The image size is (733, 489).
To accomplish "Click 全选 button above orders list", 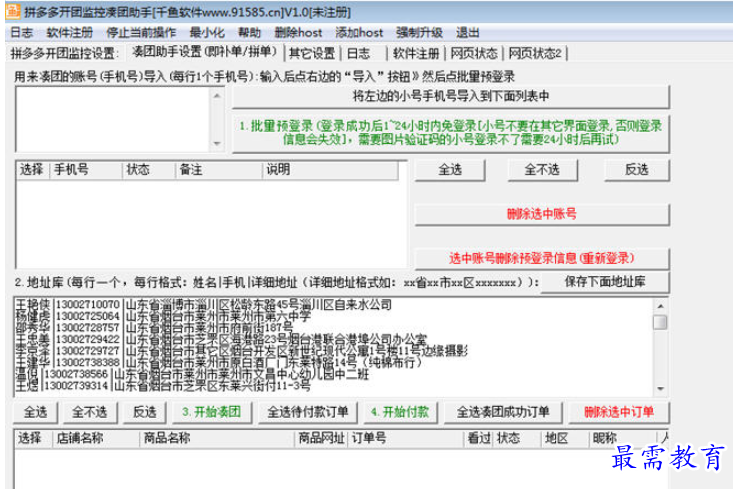I will [36, 412].
